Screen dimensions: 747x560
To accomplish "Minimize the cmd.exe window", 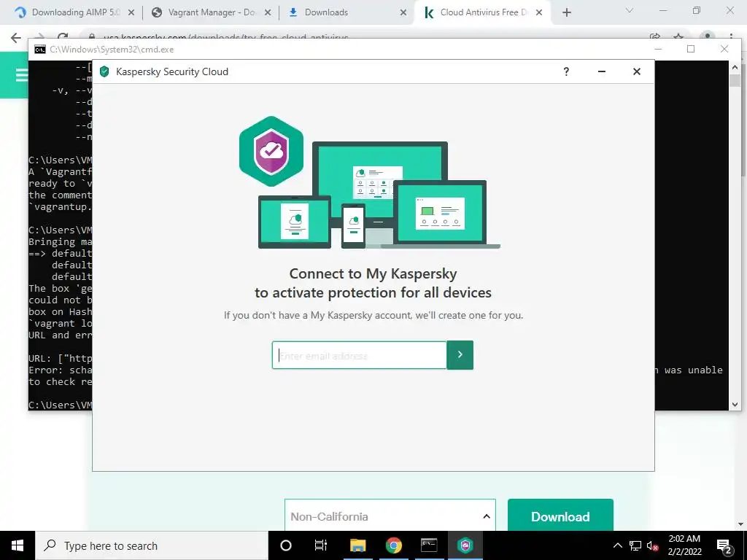I will pyautogui.click(x=658, y=49).
